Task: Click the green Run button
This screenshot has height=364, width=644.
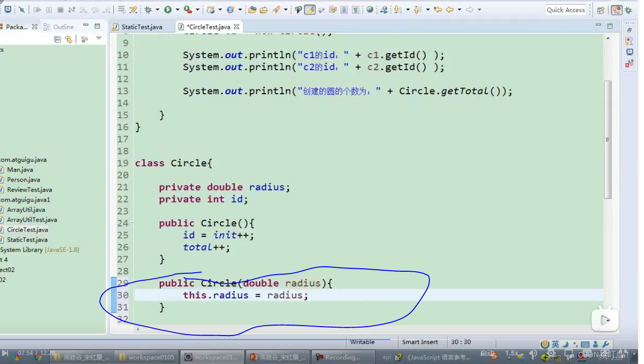Action: pyautogui.click(x=168, y=9)
